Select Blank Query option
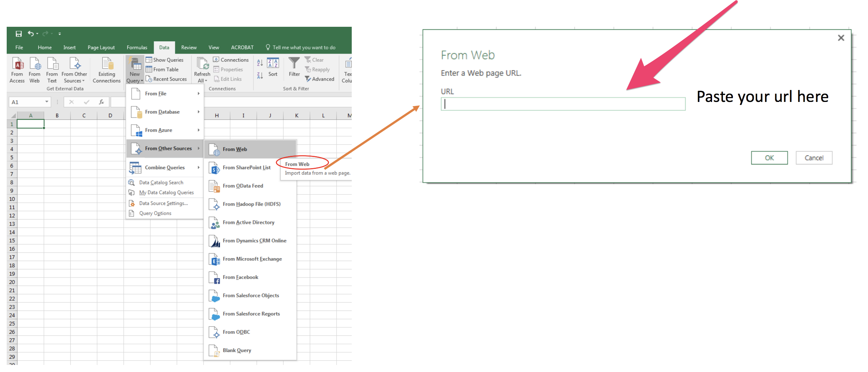 [250, 350]
